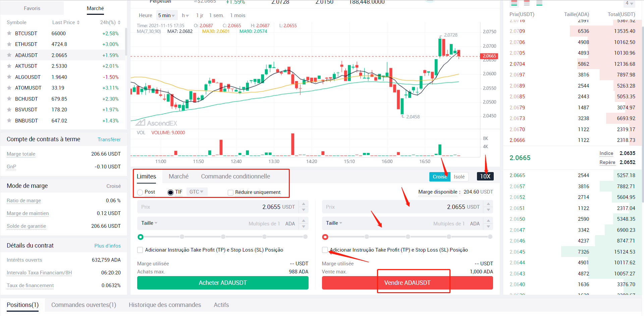This screenshot has width=644, height=316.
Task: Select the Commande conditionnelle tab
Action: click(235, 176)
